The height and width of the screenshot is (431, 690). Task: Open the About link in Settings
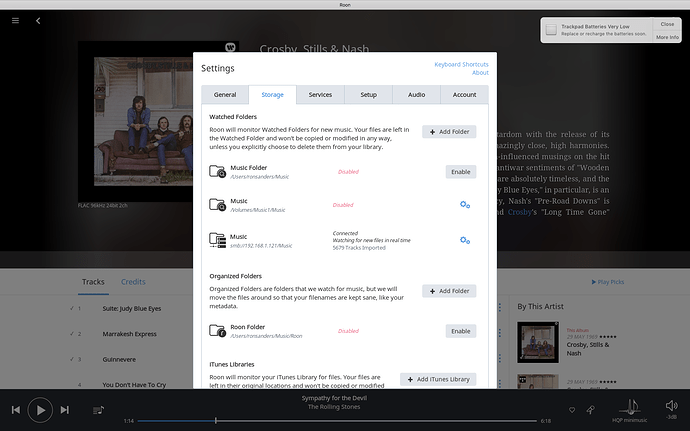(480, 73)
